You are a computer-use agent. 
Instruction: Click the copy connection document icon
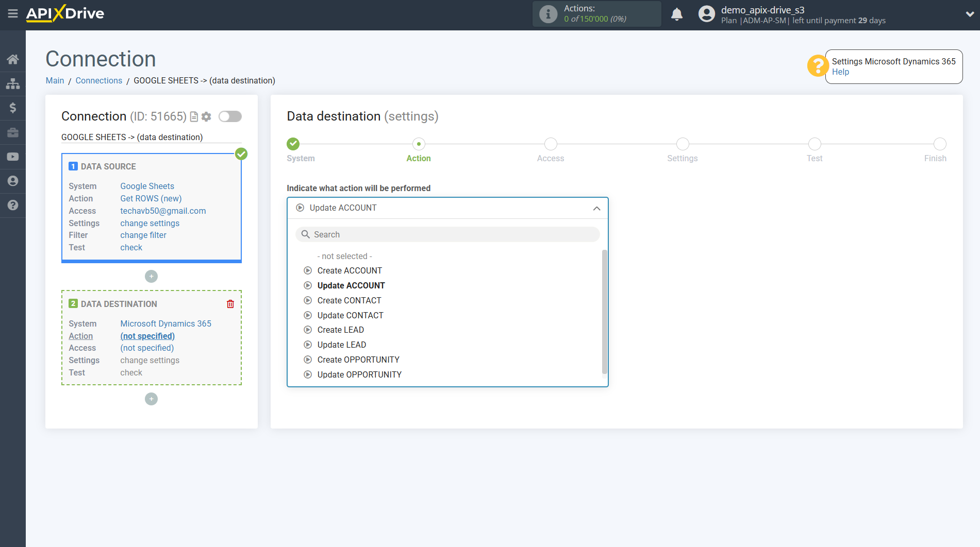(194, 117)
